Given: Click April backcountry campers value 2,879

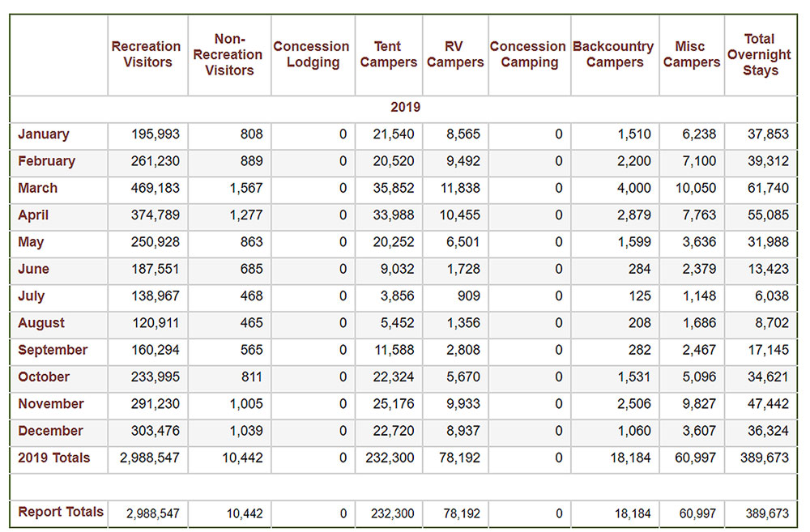Looking at the screenshot, I should coord(634,215).
